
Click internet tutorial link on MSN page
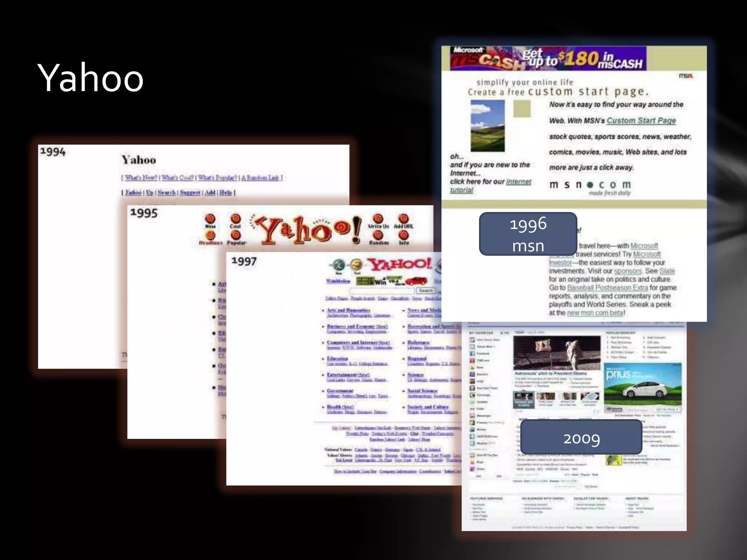click(x=518, y=182)
